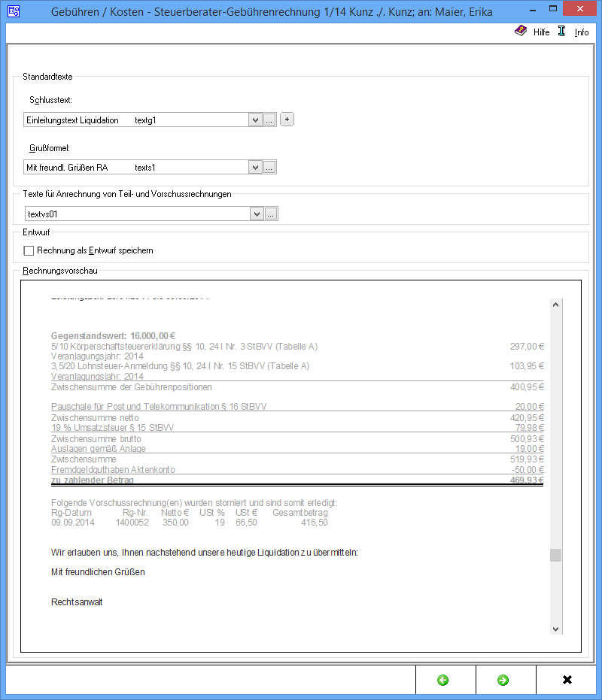
Task: Click the green forward arrow button
Action: pos(503,680)
